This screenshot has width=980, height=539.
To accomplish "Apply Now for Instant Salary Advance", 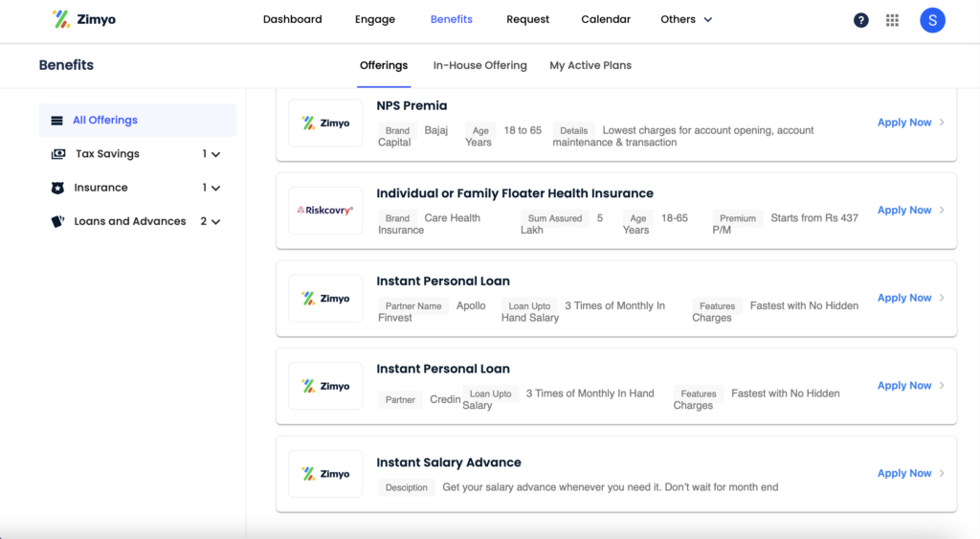I will (x=904, y=473).
